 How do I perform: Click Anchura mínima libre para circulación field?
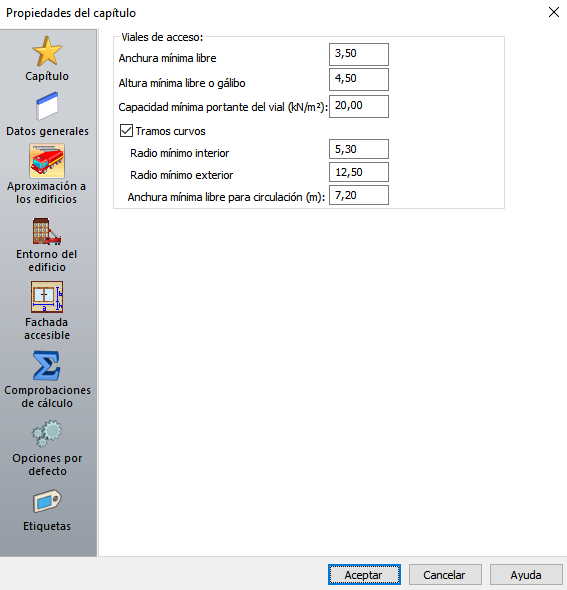coord(359,195)
